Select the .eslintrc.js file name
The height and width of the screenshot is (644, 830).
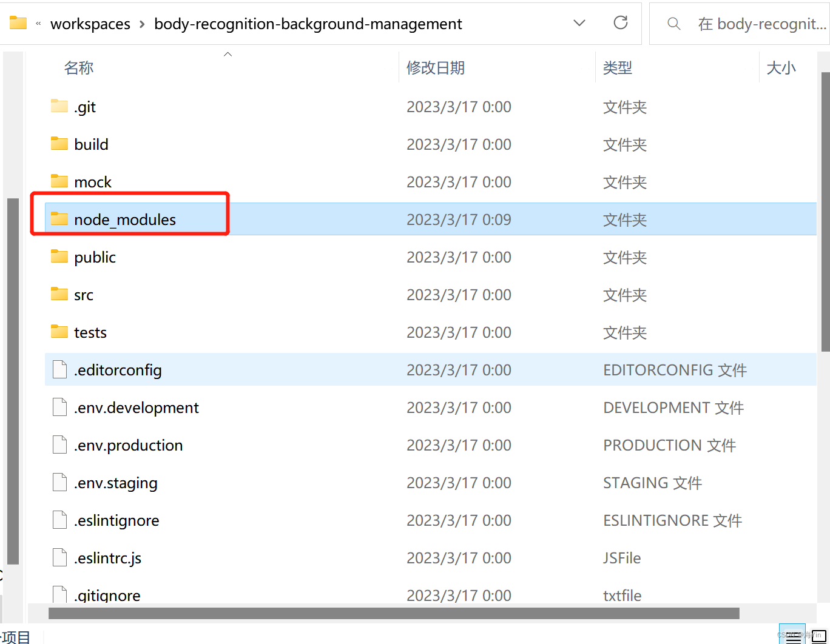pyautogui.click(x=108, y=558)
